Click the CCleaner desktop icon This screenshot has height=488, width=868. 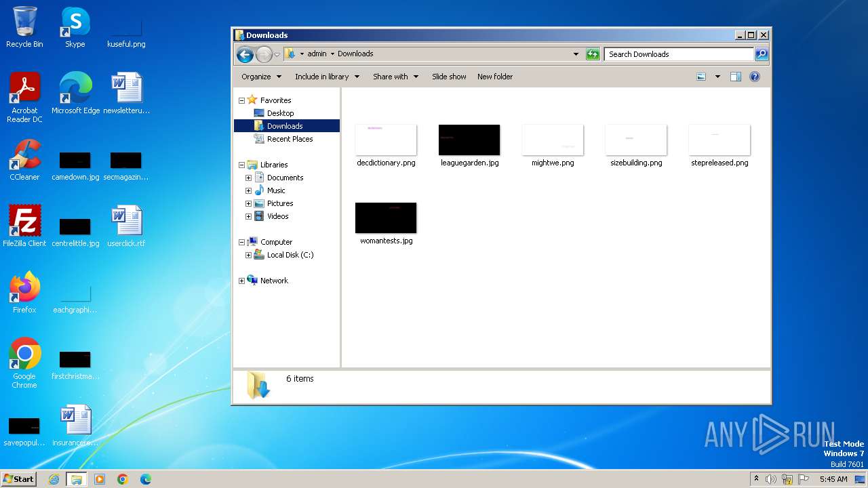[24, 160]
